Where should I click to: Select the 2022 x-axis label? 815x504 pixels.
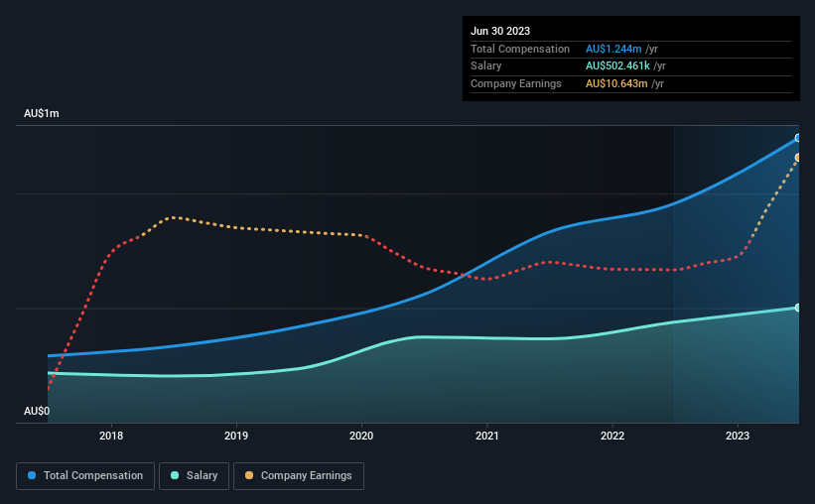(x=612, y=436)
